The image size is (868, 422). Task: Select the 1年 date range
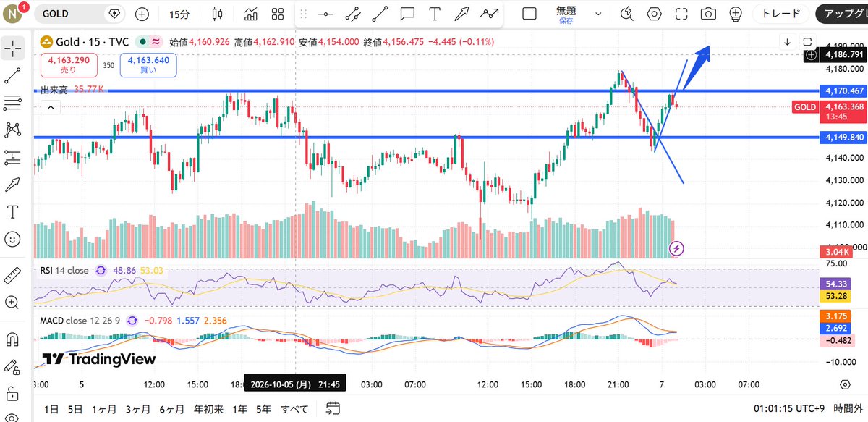[x=239, y=409]
